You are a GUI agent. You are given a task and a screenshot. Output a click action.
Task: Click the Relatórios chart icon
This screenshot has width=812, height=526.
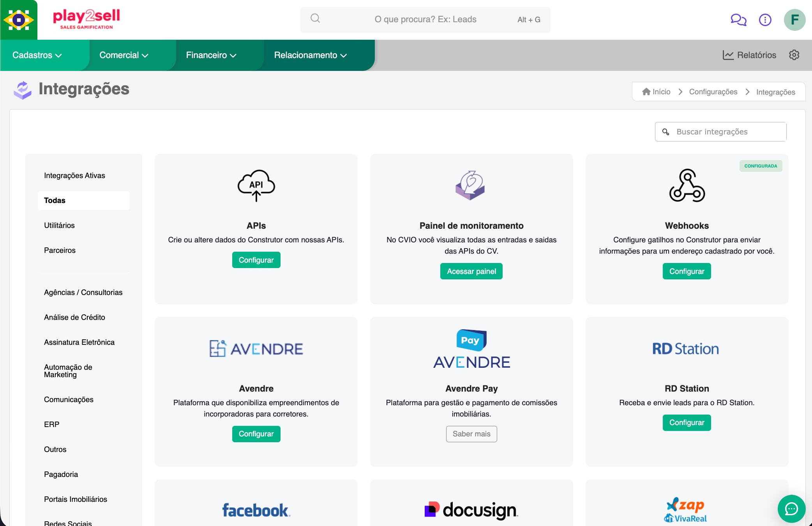728,55
